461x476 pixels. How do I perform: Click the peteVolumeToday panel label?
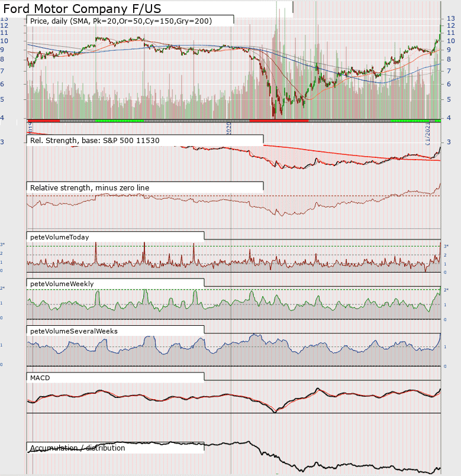click(60, 237)
